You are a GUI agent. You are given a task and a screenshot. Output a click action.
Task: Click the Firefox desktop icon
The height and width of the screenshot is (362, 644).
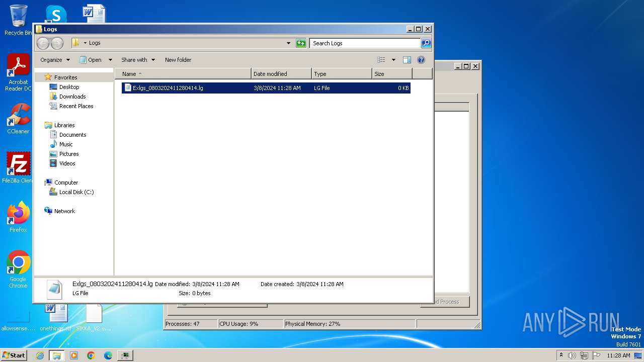18,217
